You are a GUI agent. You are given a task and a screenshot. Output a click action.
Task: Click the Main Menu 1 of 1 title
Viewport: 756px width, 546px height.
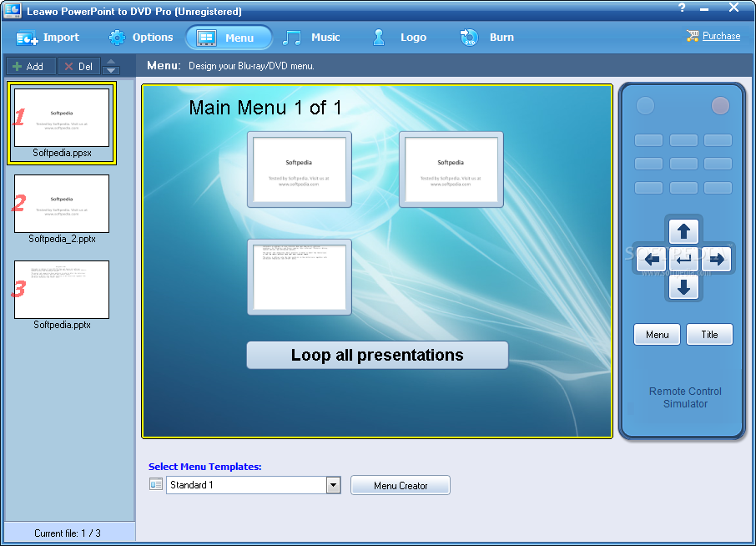pyautogui.click(x=265, y=108)
